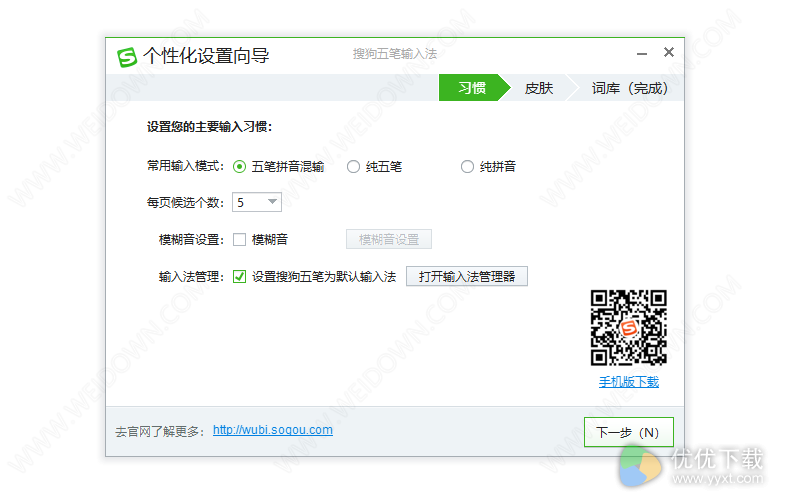Click the Sogou S logo icon

tap(127, 57)
